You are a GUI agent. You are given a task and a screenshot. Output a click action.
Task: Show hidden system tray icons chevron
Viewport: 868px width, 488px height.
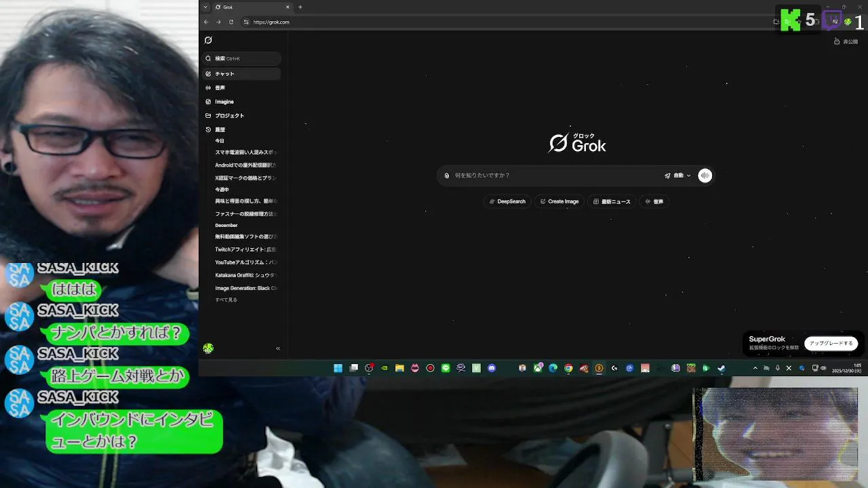tap(755, 368)
